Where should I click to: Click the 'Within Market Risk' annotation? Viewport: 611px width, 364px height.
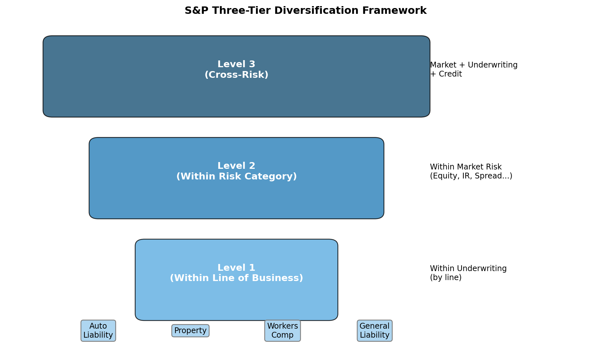point(466,167)
